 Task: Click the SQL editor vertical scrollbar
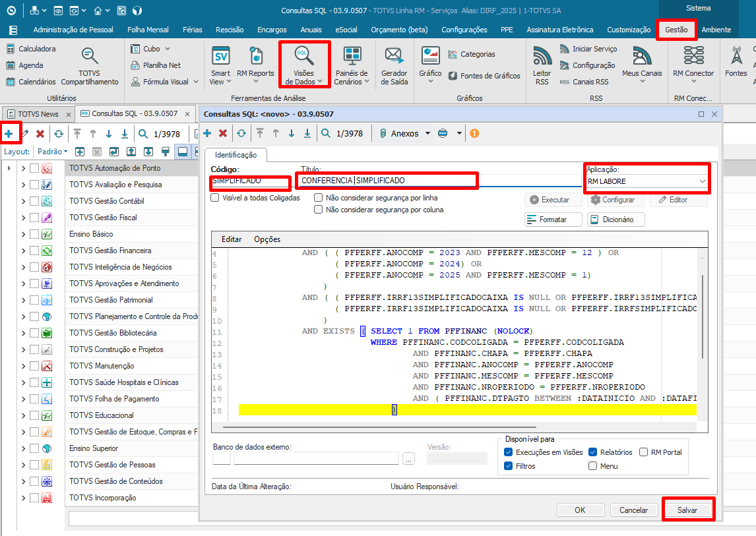(x=703, y=316)
